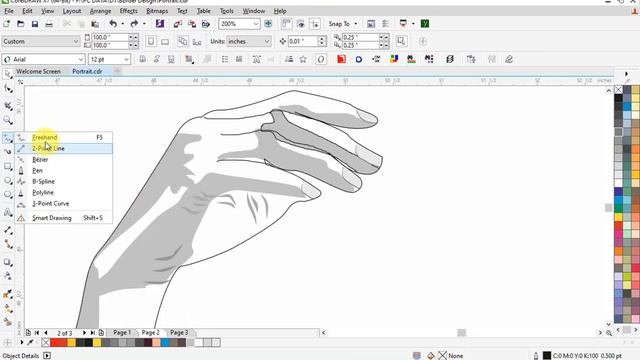This screenshot has height=360, width=640.
Task: Choose Freehand from the curve flyout
Action: [64, 138]
